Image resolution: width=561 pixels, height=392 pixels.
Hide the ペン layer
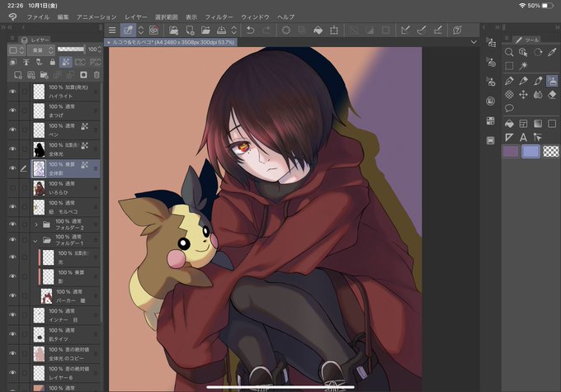tap(12, 130)
